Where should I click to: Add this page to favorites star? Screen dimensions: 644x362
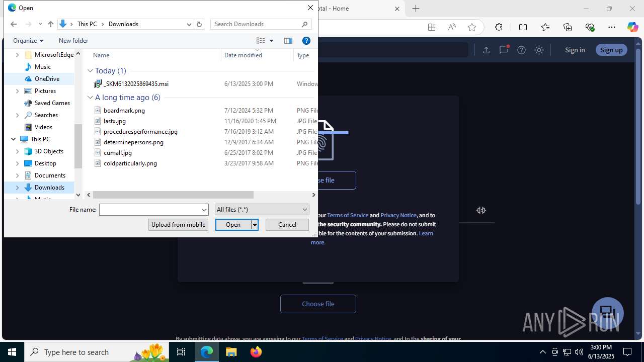click(472, 27)
